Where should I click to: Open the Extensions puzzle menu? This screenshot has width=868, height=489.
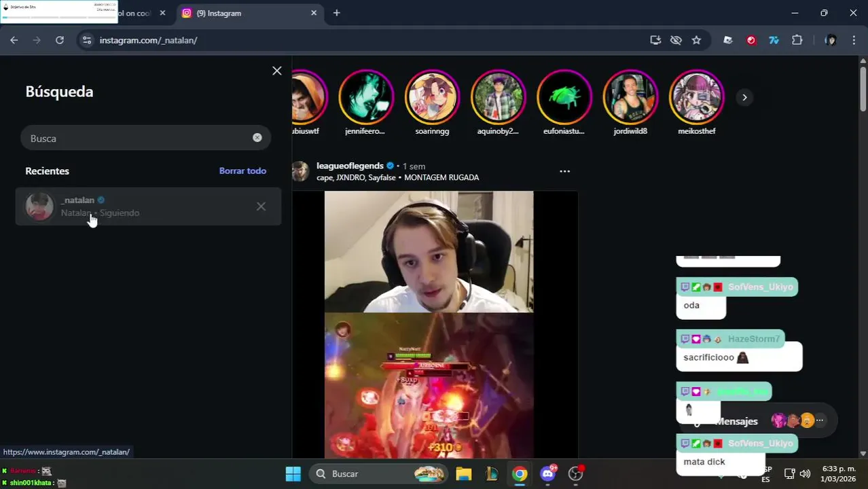[x=797, y=40]
